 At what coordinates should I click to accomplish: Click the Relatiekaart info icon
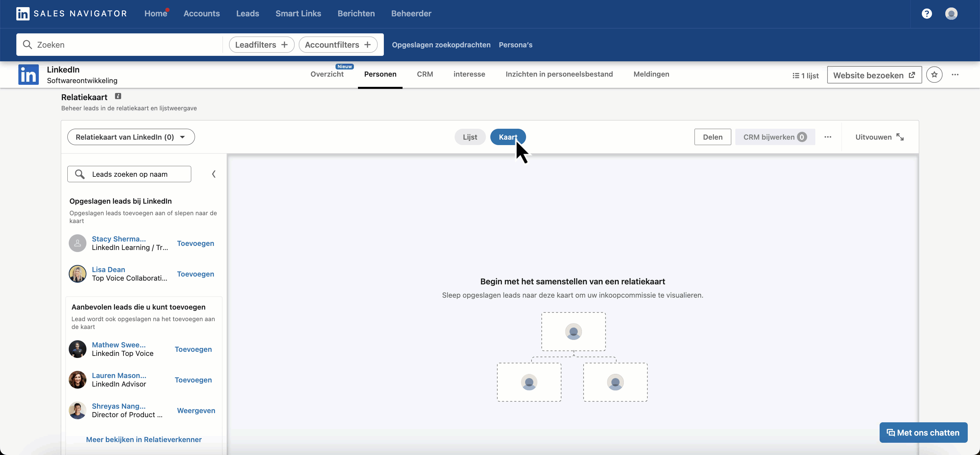pyautogui.click(x=118, y=96)
